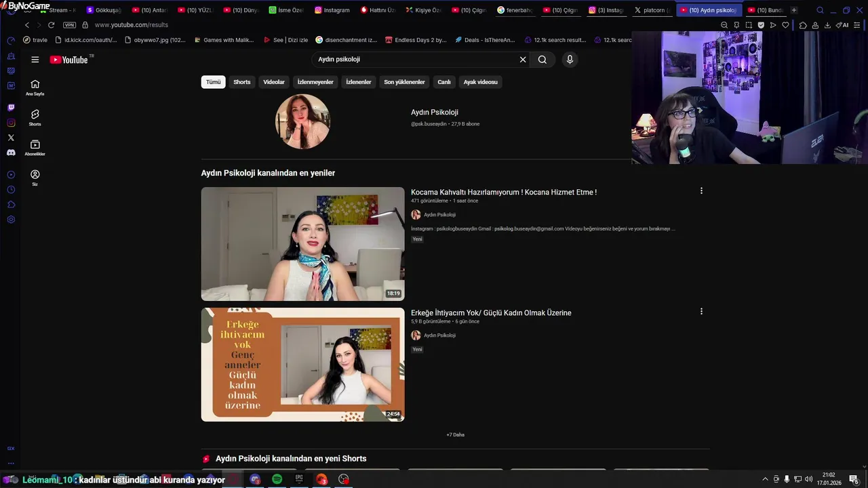Open Instagram from the Opera sidebar
The image size is (868, 488).
point(11,123)
